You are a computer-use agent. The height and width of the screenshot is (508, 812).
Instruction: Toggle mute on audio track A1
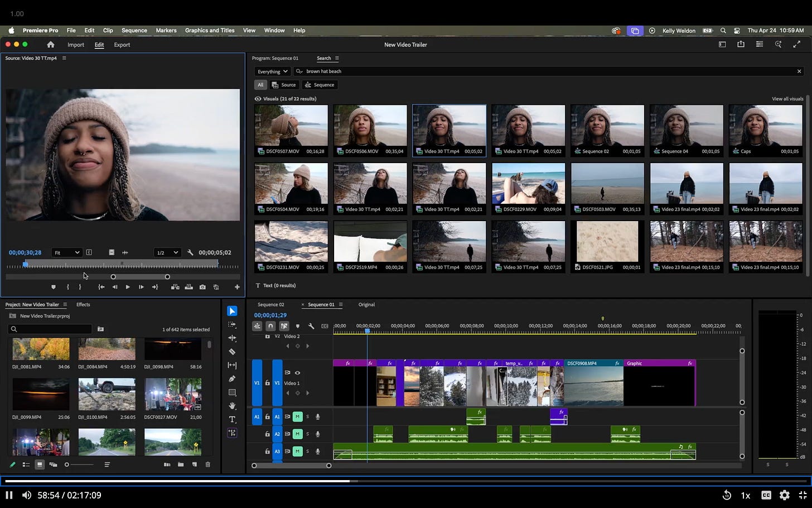tap(298, 416)
